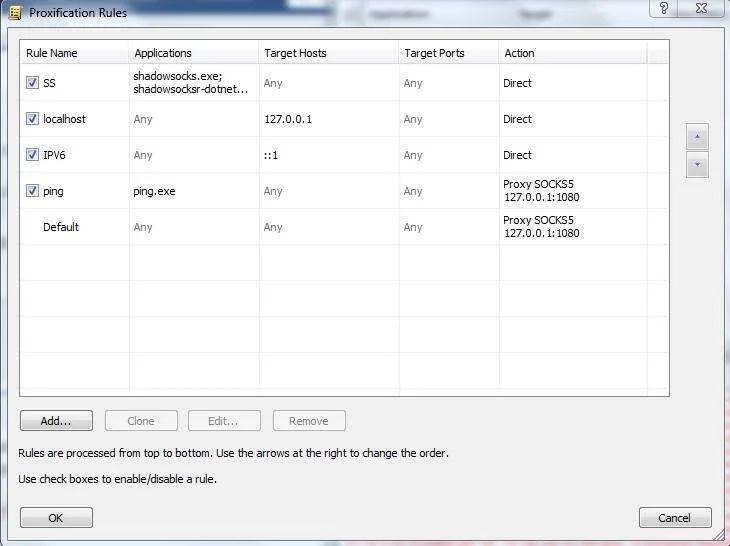Screen dimensions: 730x546
Task: Select the SS rule name
Action: [x=49, y=83]
